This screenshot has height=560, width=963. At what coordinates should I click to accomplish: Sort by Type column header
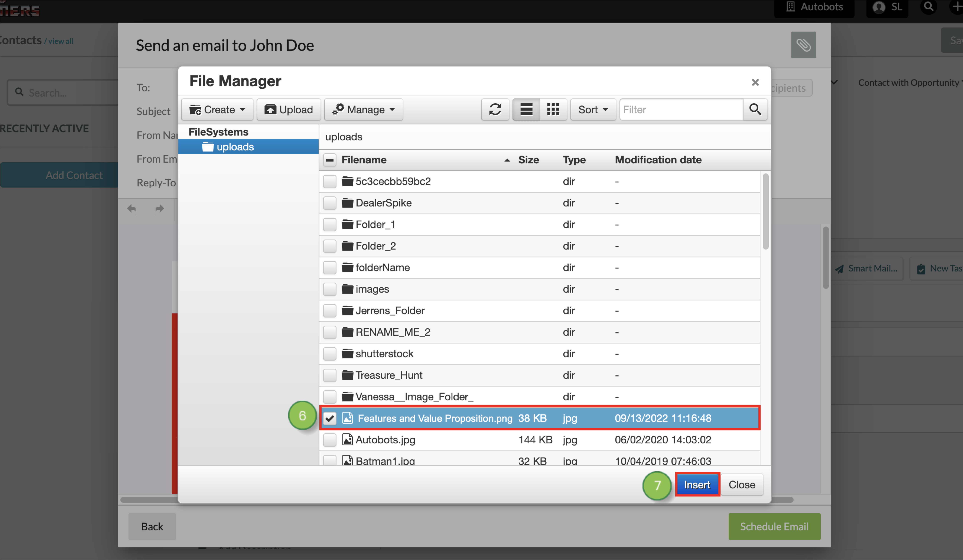point(574,160)
